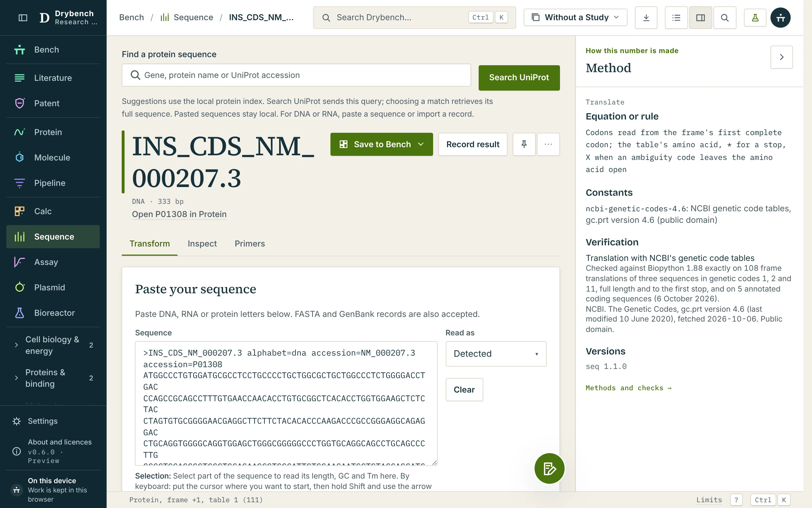Click the flask icon in top toolbar
Viewport: 812px width, 508px height.
coord(755,18)
